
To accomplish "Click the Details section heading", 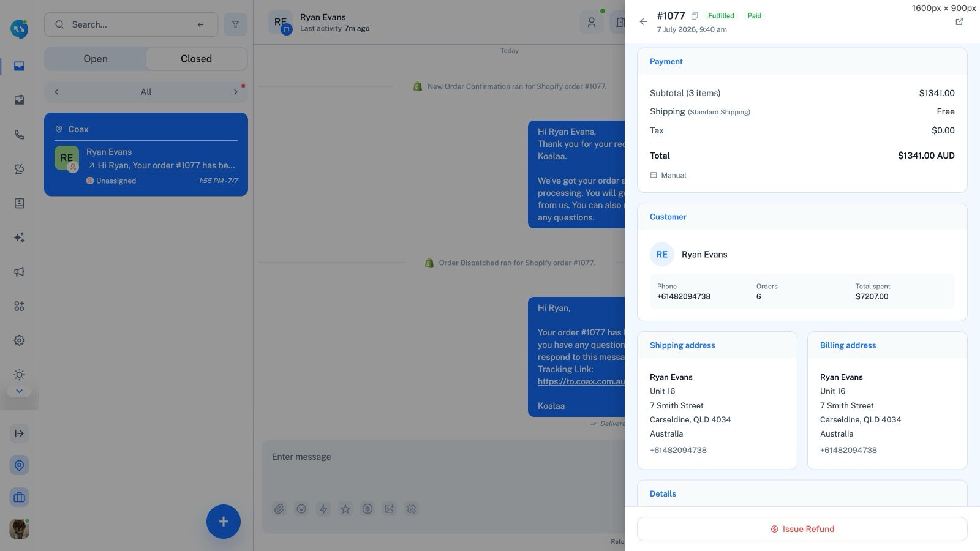I will [663, 493].
